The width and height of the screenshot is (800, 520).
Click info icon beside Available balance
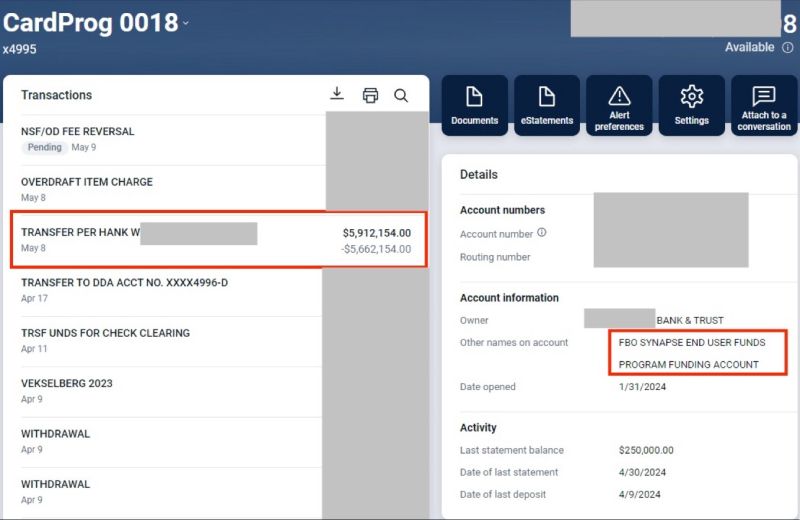(788, 48)
